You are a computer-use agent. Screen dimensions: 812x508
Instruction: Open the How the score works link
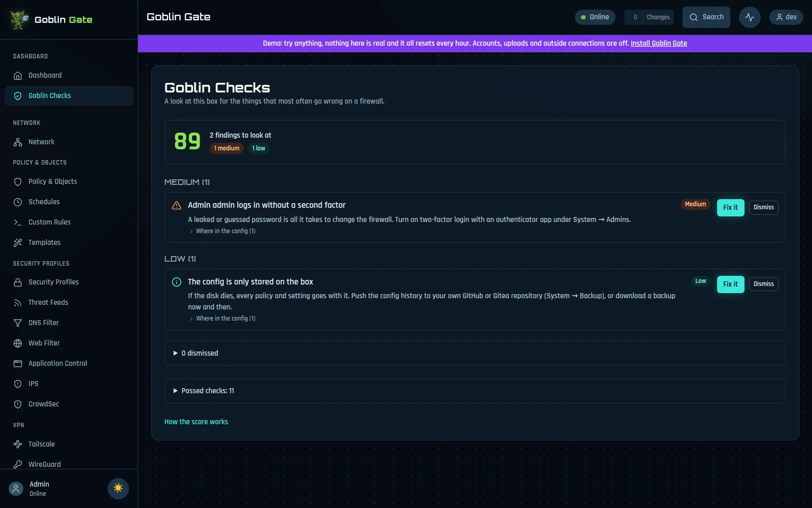pos(196,422)
